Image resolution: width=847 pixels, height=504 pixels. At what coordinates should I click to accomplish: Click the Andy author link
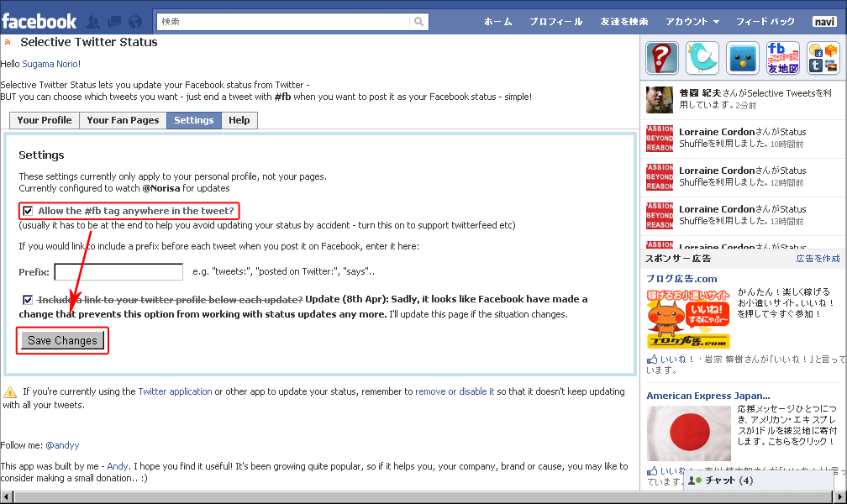coord(118,466)
